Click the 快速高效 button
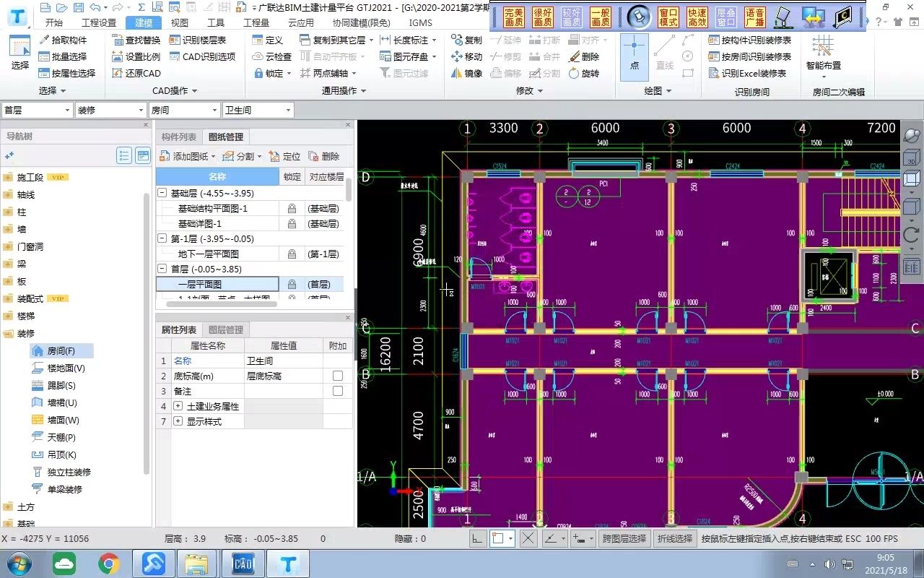Viewport: 924px width, 578px height. tap(697, 17)
